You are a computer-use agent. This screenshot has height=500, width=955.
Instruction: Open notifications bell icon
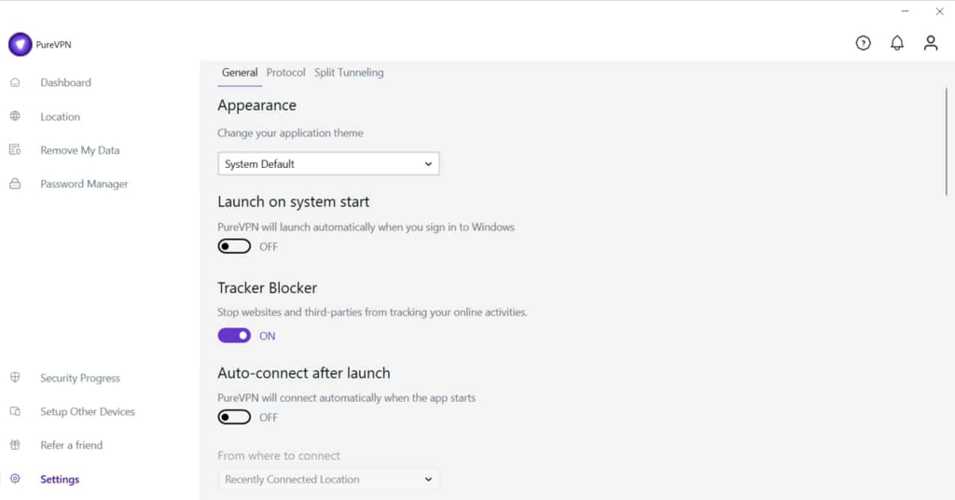point(897,43)
